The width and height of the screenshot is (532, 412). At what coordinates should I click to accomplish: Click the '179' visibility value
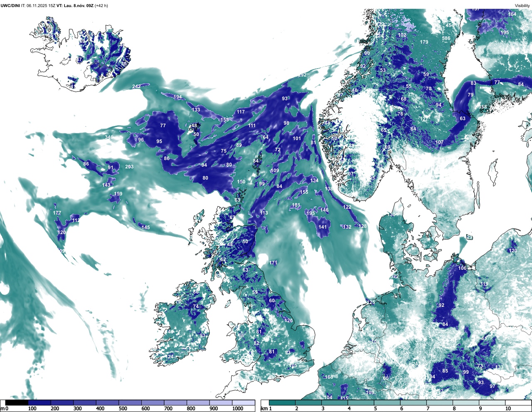pyautogui.click(x=424, y=42)
